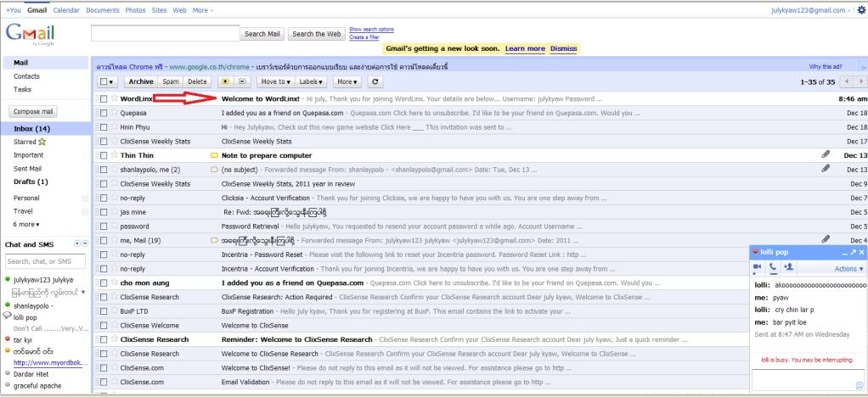Click the Delete button
The height and width of the screenshot is (397, 868).
[x=197, y=81]
